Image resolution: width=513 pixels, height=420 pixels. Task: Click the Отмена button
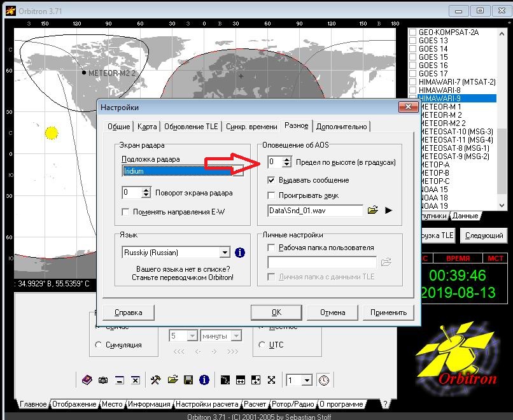[332, 312]
